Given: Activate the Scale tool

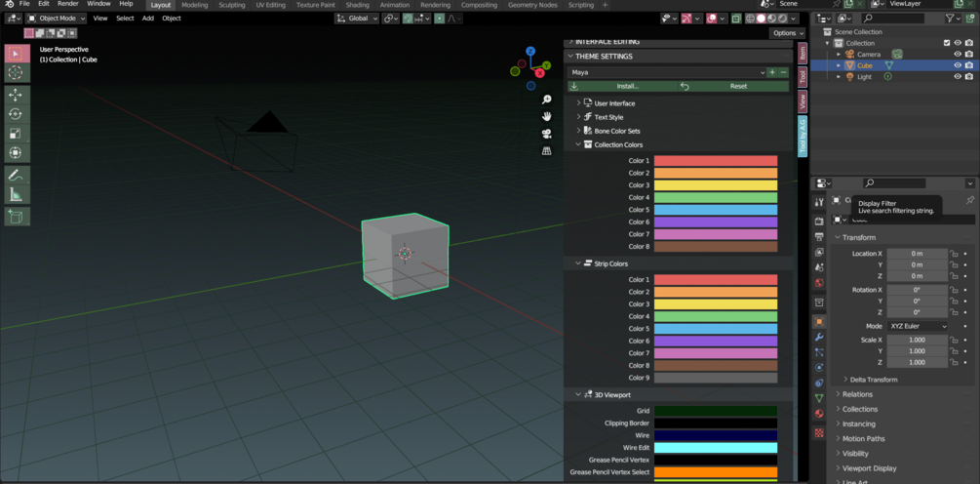Looking at the screenshot, I should point(17,134).
